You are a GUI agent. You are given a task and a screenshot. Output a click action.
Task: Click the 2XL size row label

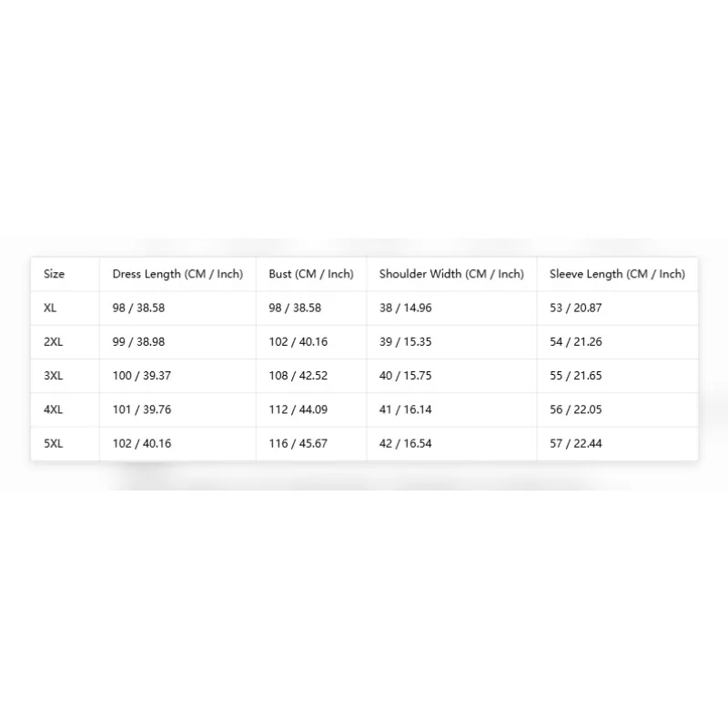point(53,342)
